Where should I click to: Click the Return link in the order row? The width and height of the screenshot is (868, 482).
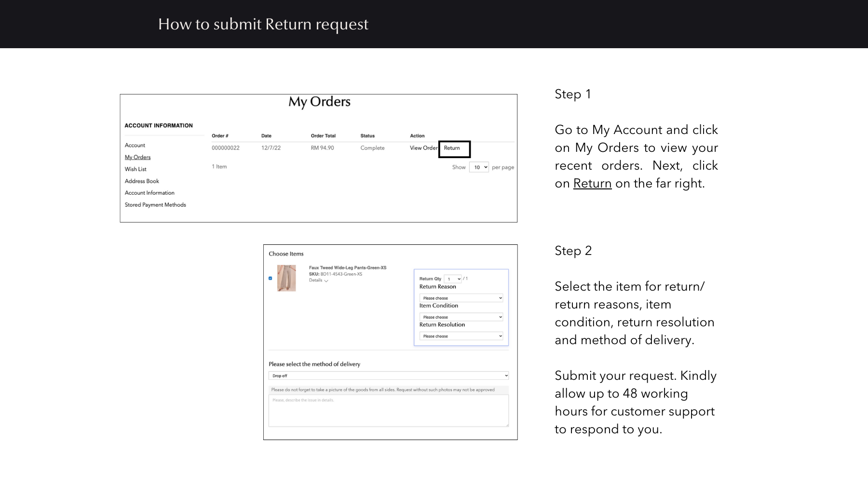coord(452,148)
